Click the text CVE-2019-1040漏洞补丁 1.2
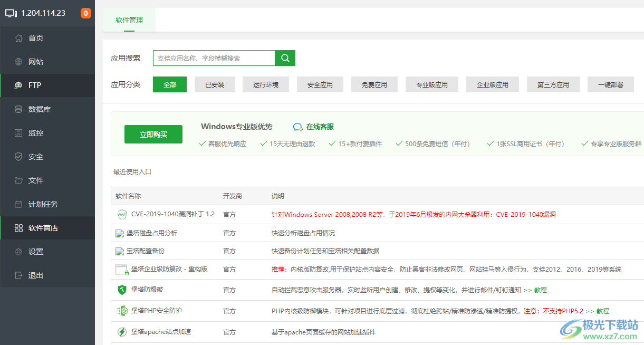Viewport: 644px width, 345px height. coord(173,214)
